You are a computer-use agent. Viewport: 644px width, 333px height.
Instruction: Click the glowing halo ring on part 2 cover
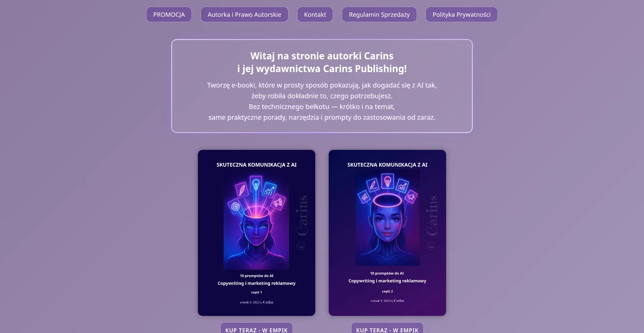pos(387,201)
